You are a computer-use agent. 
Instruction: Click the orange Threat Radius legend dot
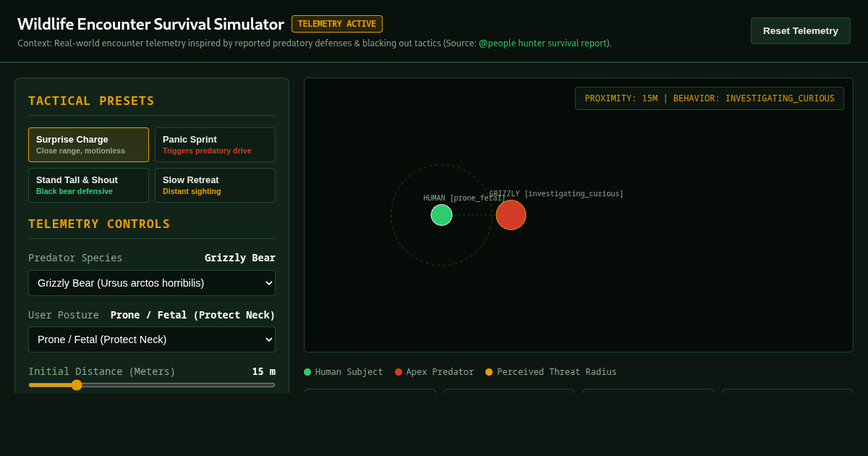tap(489, 372)
